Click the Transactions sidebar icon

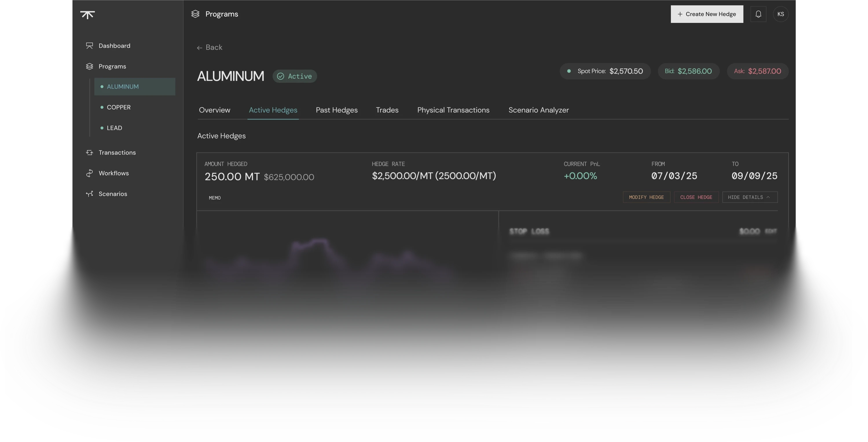[89, 153]
